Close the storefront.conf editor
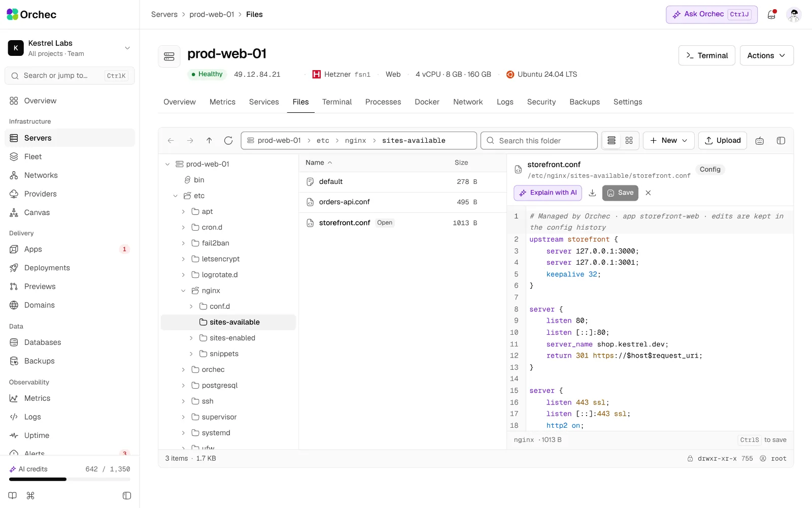Image resolution: width=812 pixels, height=508 pixels. (648, 193)
